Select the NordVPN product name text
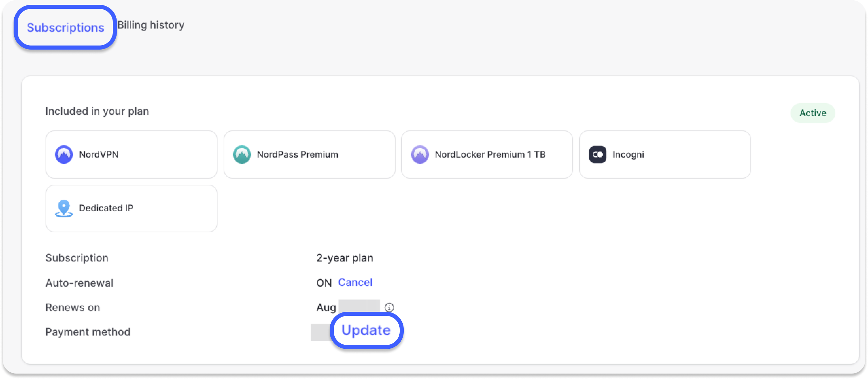This screenshot has width=868, height=379. [x=99, y=155]
